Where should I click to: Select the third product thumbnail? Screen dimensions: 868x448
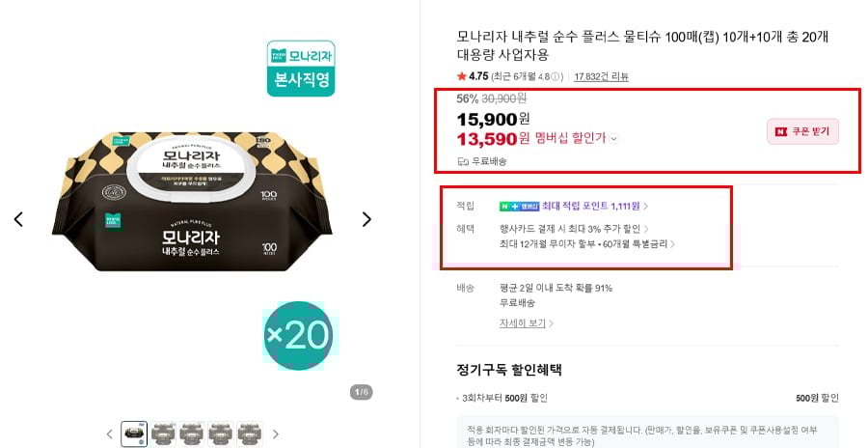coord(192,434)
